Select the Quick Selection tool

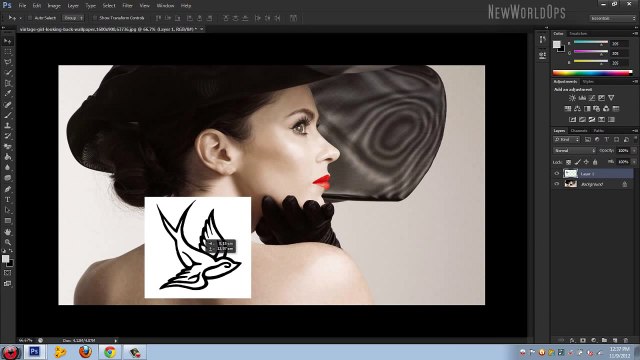point(8,73)
